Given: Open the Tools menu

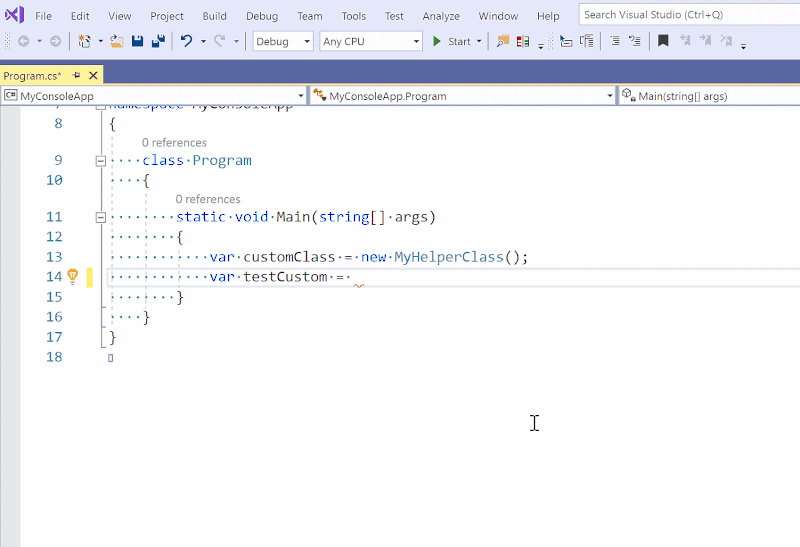Looking at the screenshot, I should [354, 16].
